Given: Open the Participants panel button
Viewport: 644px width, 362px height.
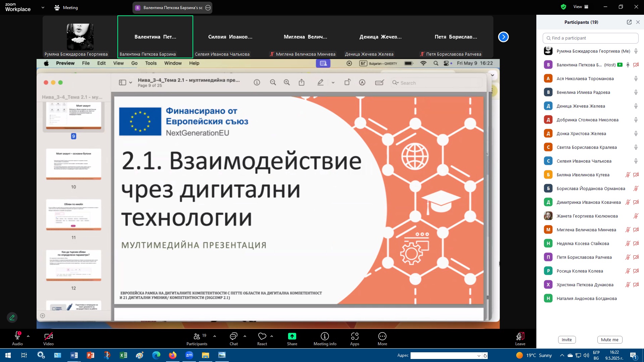Looking at the screenshot, I should [x=197, y=339].
